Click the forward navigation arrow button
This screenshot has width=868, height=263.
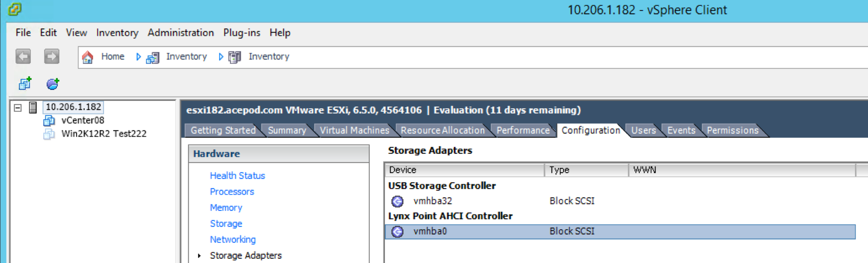52,57
